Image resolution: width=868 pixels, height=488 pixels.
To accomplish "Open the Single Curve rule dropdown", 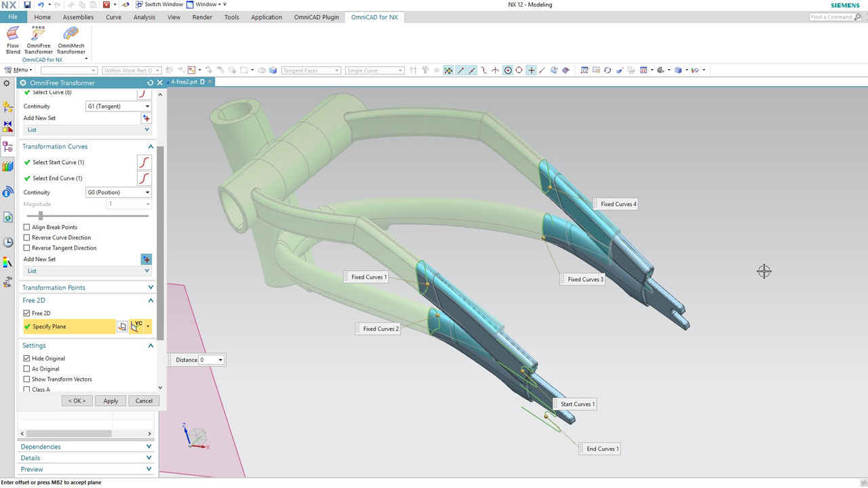I will 374,70.
